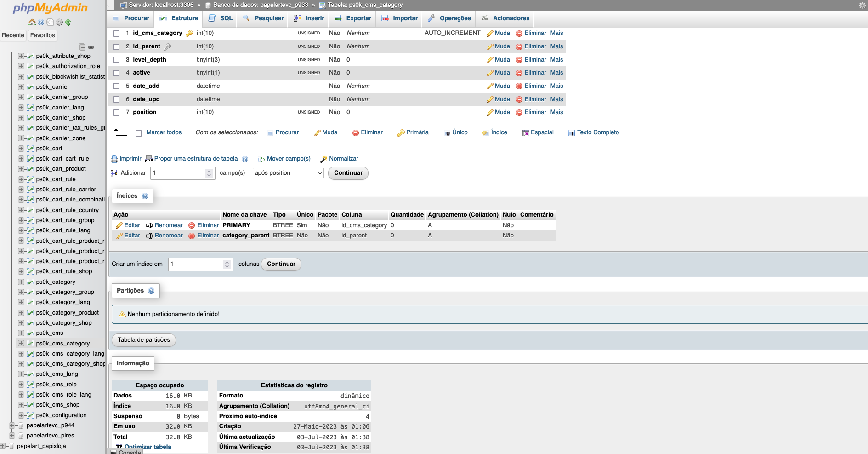Expand the ps0k_carrier tree node
This screenshot has width=868, height=454.
point(21,87)
